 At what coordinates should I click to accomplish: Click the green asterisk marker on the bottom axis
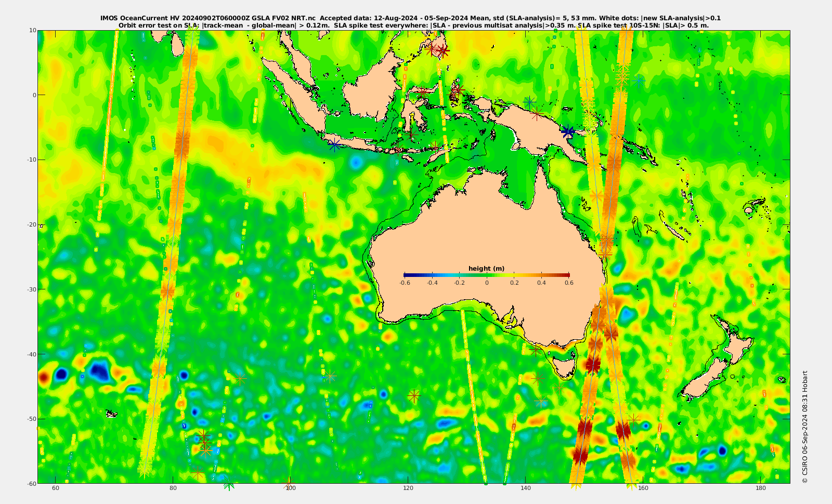point(229,484)
